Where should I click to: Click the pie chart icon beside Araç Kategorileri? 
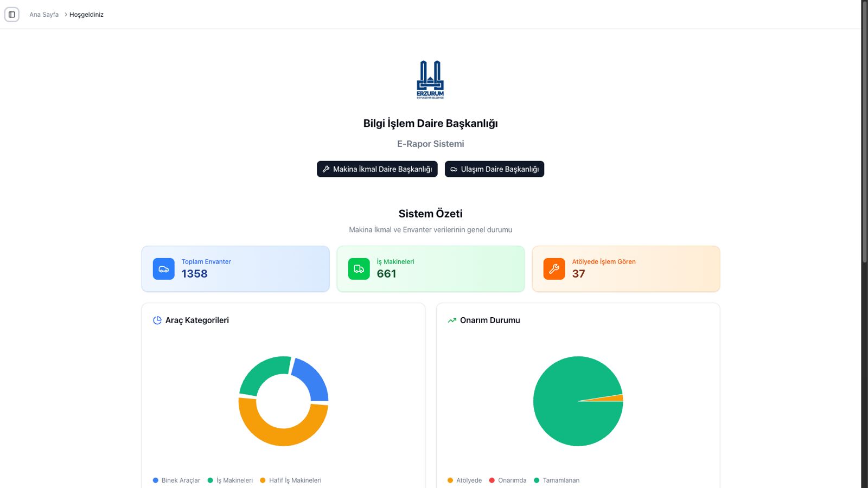tap(157, 320)
